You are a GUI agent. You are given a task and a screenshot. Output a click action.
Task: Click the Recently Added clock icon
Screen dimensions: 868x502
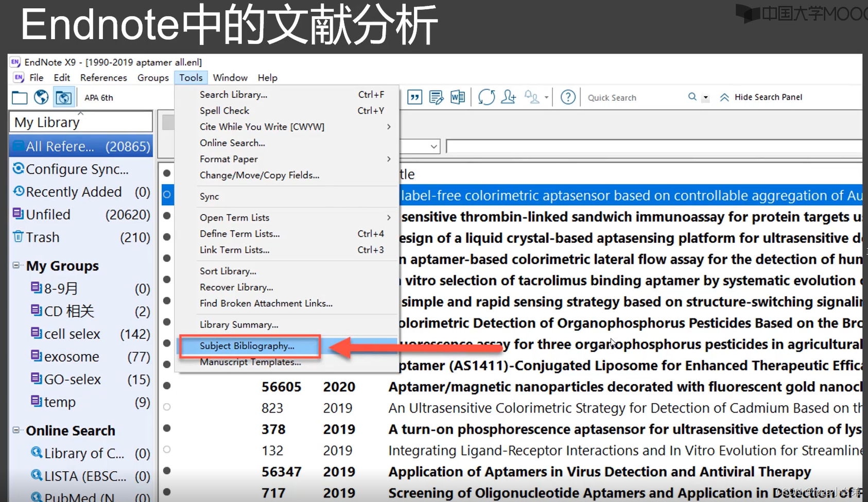pos(19,191)
